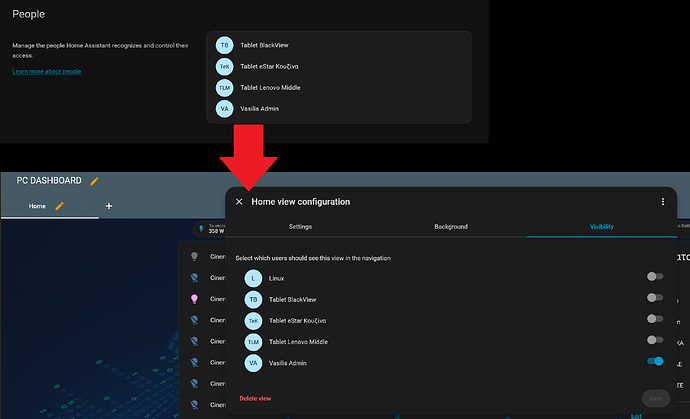Image resolution: width=690 pixels, height=419 pixels.
Task: Move Home view left with arrow icon
Action: [15, 206]
